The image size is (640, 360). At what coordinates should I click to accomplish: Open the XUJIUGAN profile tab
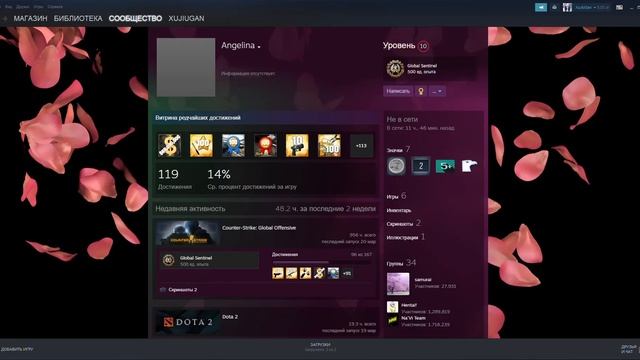pos(187,18)
